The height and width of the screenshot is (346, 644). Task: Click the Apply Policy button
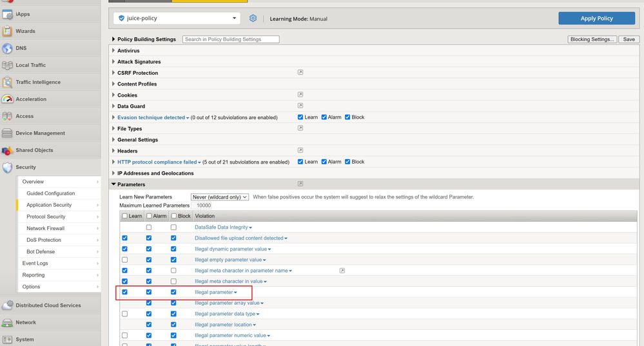coord(596,19)
